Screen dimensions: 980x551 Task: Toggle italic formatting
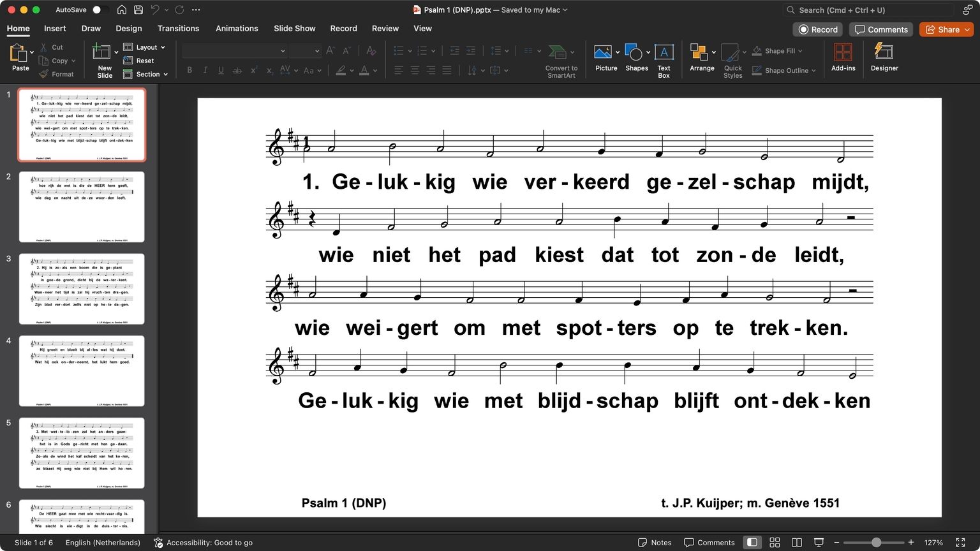pyautogui.click(x=205, y=70)
